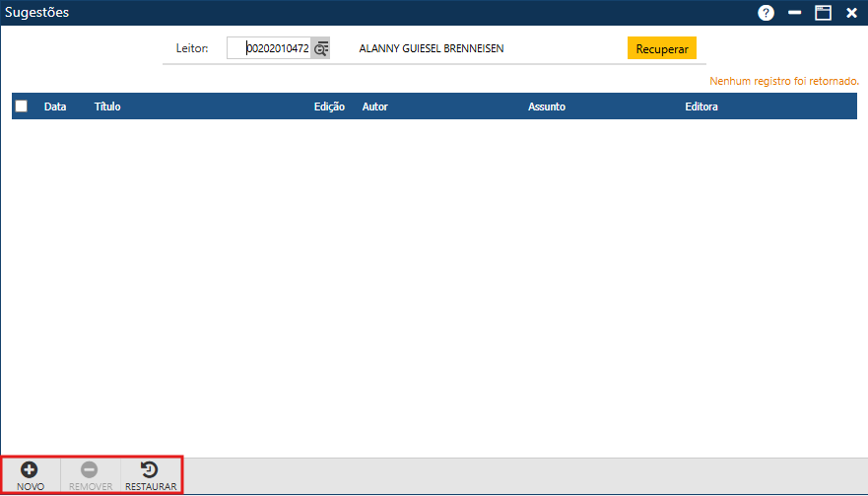Screen dimensions: 868x496
Task: Open the reader search lookup icon
Action: pyautogui.click(x=321, y=48)
